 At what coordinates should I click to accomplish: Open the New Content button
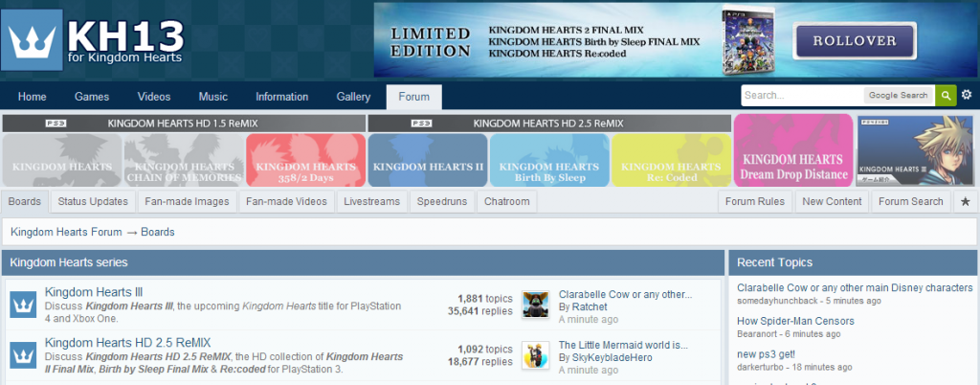[832, 201]
